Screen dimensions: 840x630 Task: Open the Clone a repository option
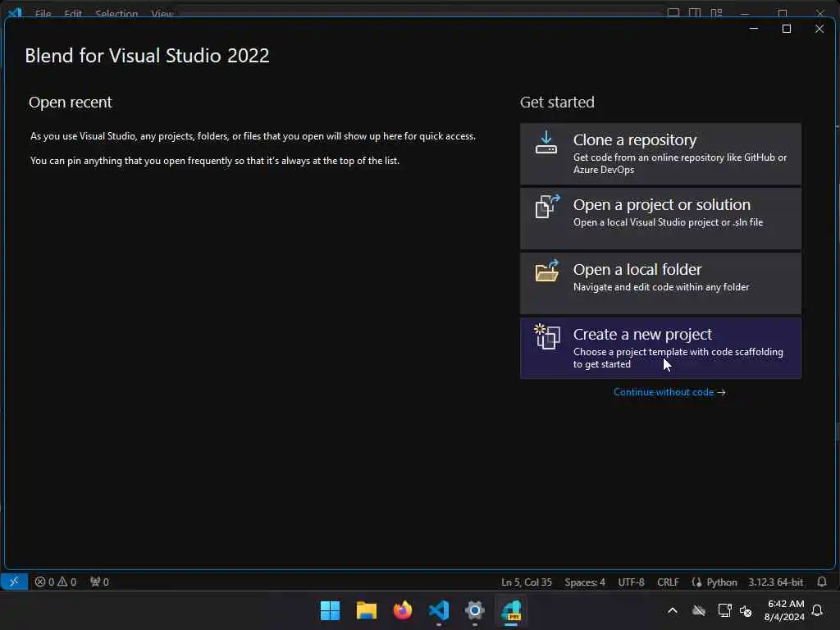(x=660, y=153)
